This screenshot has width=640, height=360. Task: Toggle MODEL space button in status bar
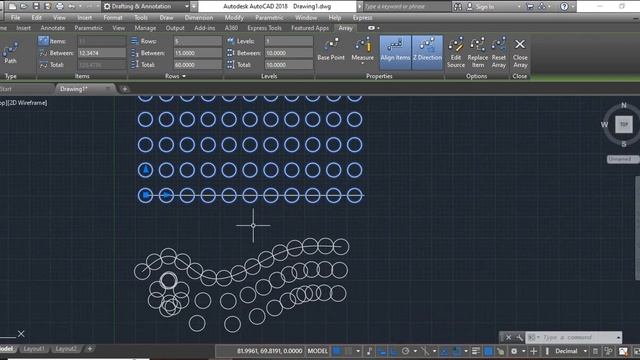[x=317, y=351]
